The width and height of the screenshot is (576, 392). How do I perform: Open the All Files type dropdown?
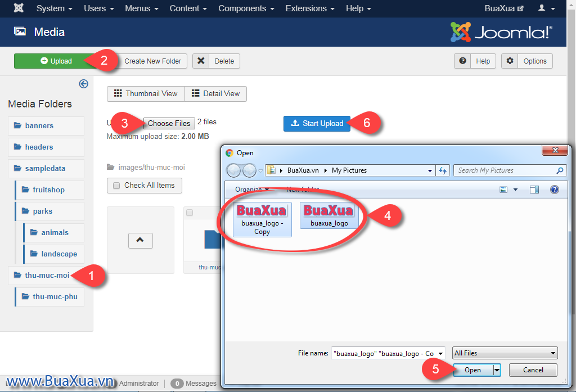tap(505, 353)
